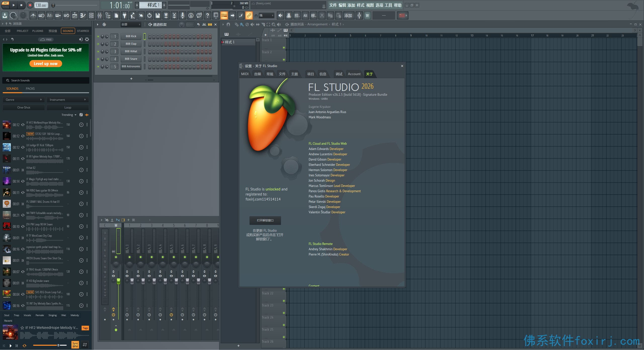
Task: Click the question mark help icon
Action: tap(207, 16)
